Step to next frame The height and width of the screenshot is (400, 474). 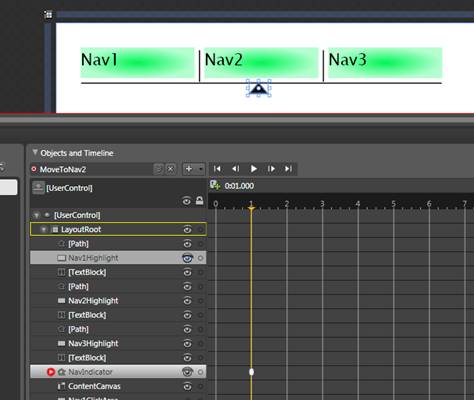pos(271,169)
